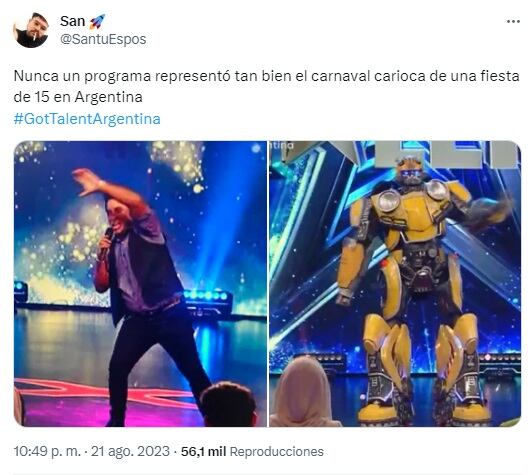Click the dark-haired spectator's head in left photo
This screenshot has width=532, height=475.
click(x=228, y=404)
